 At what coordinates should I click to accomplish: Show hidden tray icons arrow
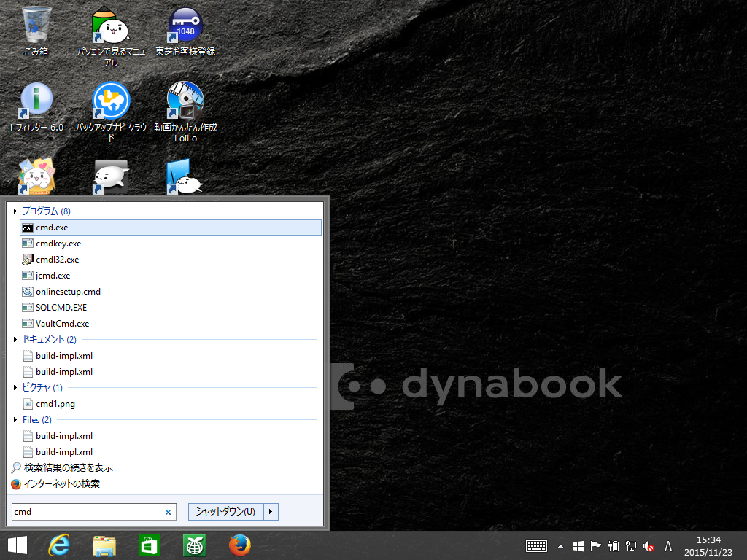561,546
